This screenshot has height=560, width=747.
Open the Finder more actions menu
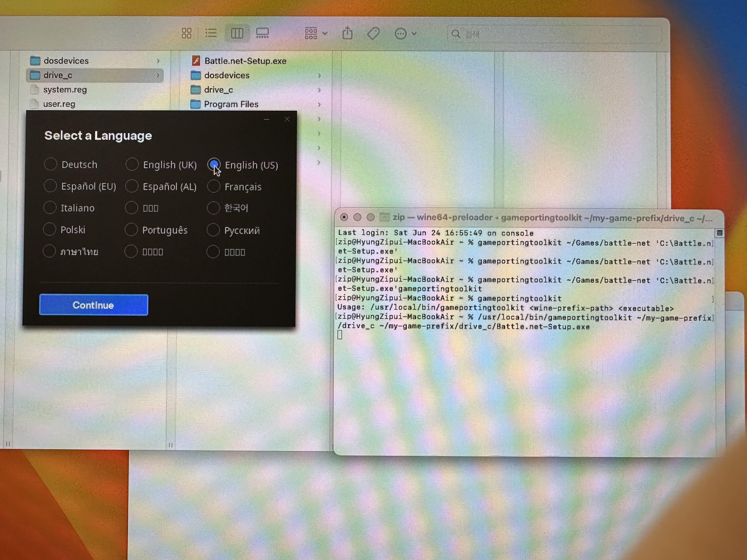[405, 34]
